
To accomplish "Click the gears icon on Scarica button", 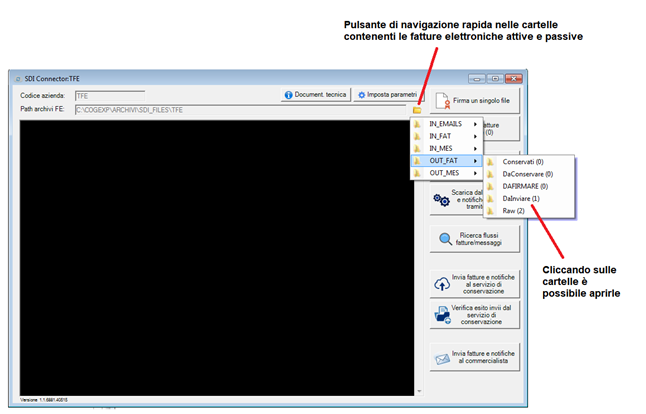I will click(441, 200).
